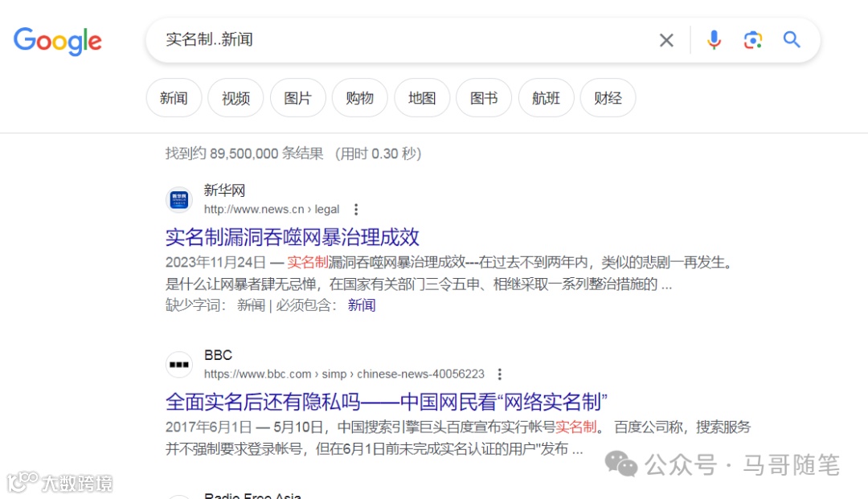
Task: Submit search with the magnifying glass icon
Action: [792, 40]
